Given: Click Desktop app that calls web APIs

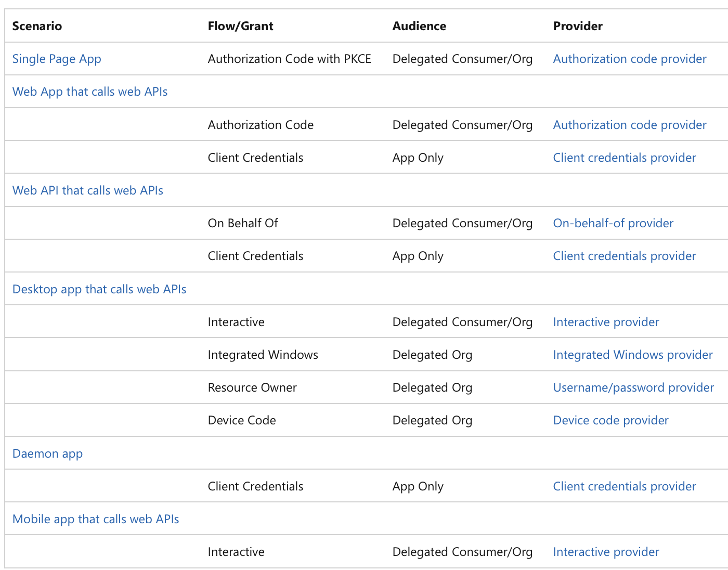Looking at the screenshot, I should [99, 289].
